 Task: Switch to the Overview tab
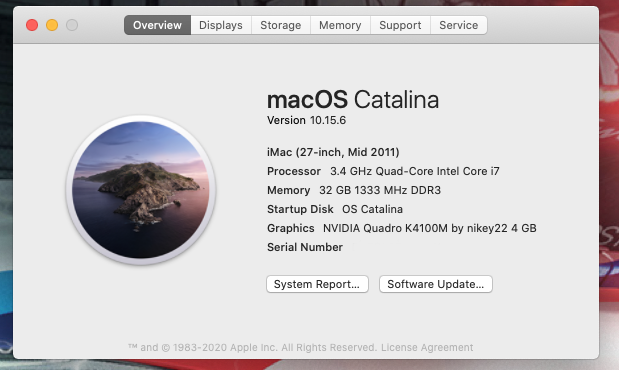click(x=157, y=25)
